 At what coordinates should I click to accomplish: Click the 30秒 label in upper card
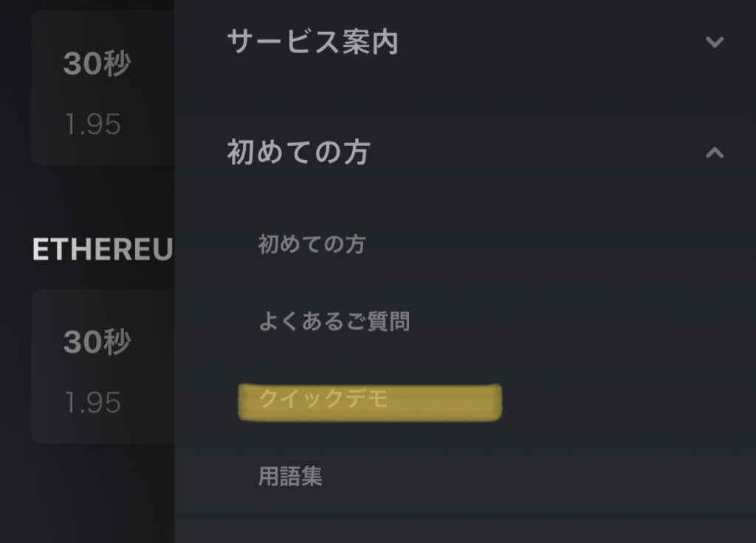[97, 64]
